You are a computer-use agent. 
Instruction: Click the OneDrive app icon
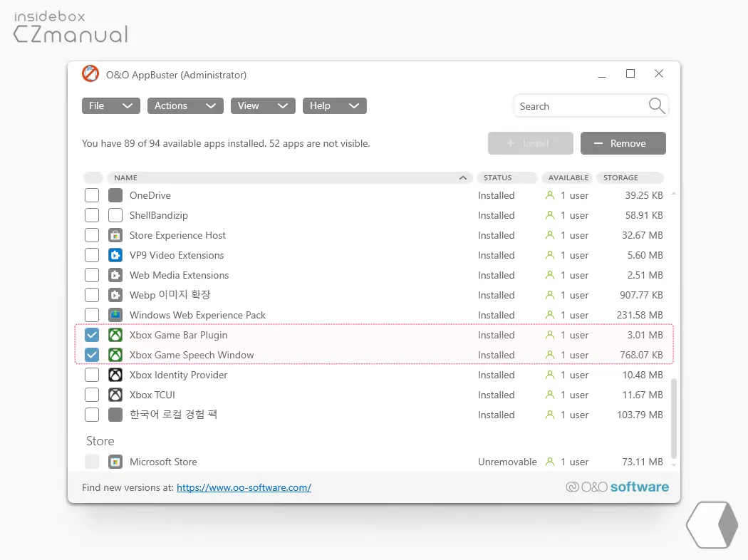point(115,195)
